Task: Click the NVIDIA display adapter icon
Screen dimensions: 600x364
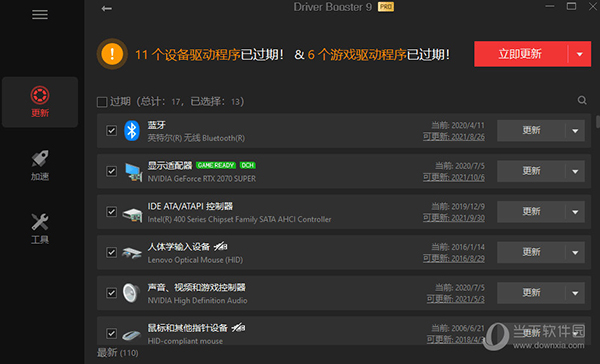Action: point(134,172)
